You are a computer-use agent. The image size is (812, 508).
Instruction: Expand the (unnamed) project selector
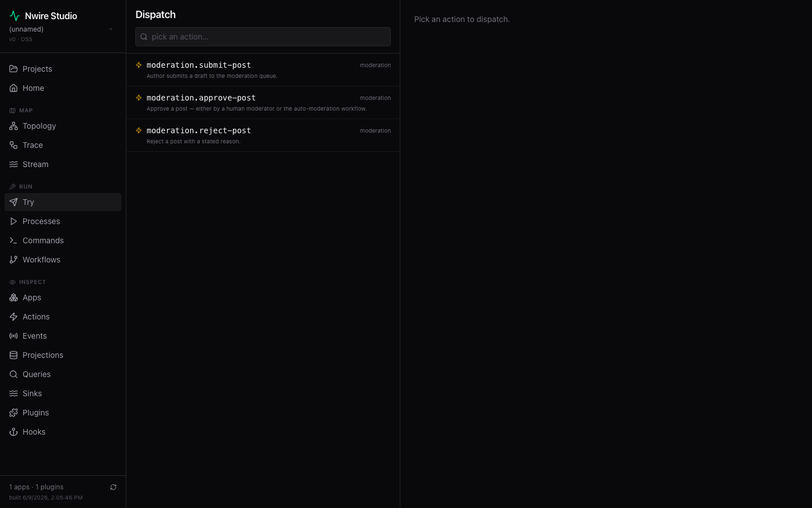coord(61,29)
